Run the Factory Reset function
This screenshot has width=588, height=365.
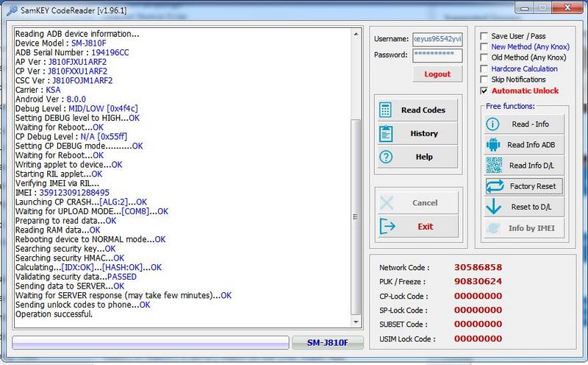(x=524, y=186)
